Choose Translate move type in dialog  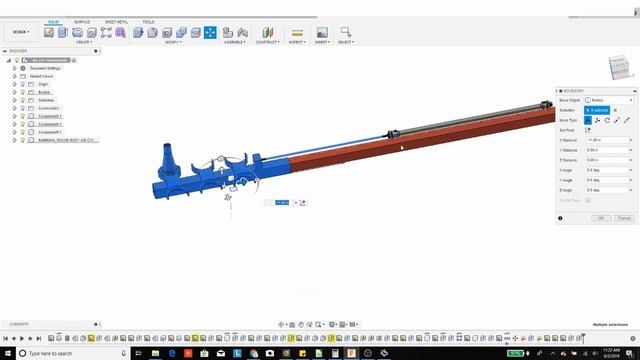598,120
